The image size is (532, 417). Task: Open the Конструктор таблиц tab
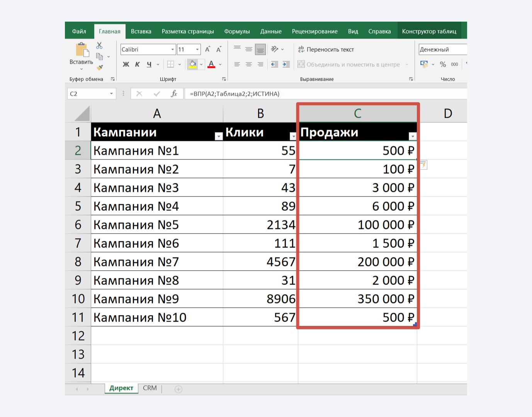429,31
